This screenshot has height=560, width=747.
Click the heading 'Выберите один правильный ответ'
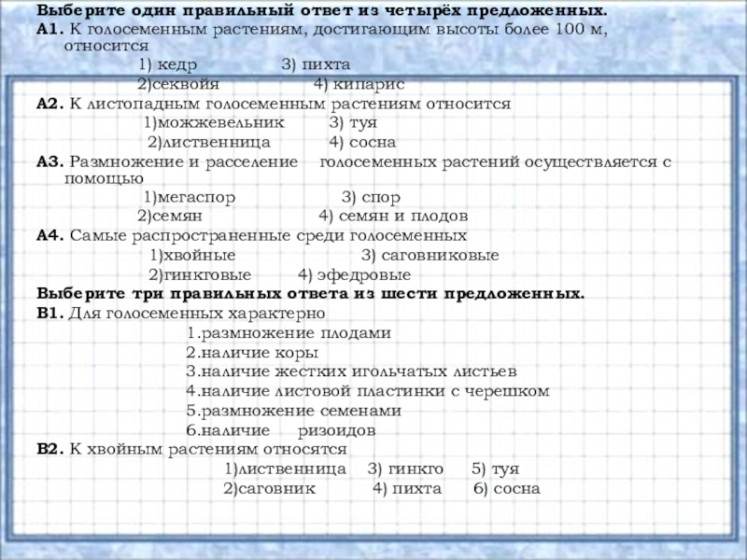coord(322,10)
